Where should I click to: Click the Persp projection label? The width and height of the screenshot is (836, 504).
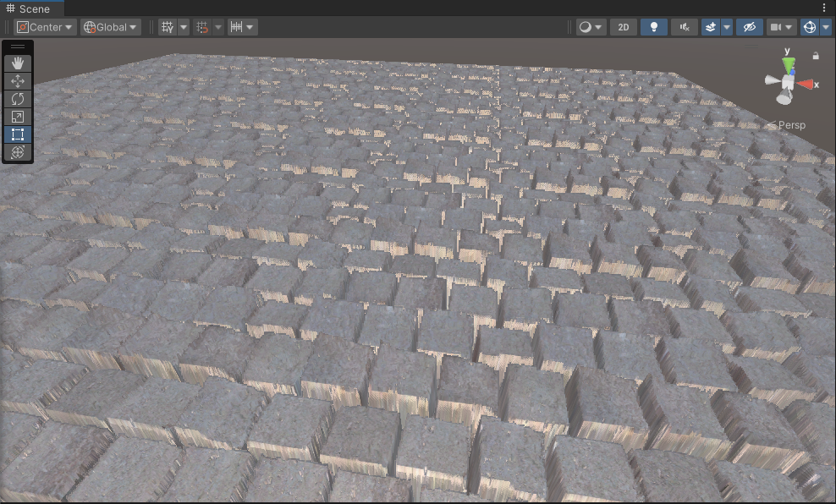(792, 125)
